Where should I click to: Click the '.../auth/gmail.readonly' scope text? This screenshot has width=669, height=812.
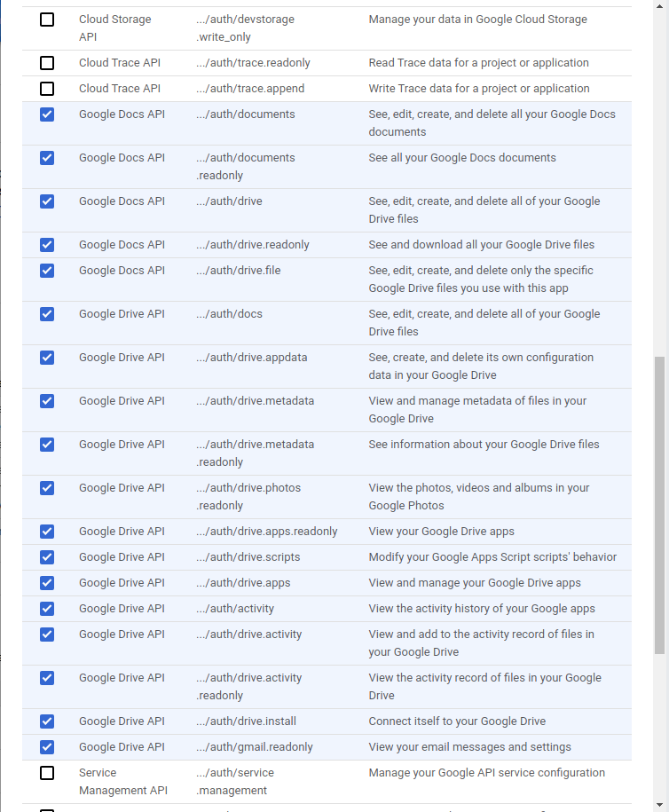(x=255, y=746)
